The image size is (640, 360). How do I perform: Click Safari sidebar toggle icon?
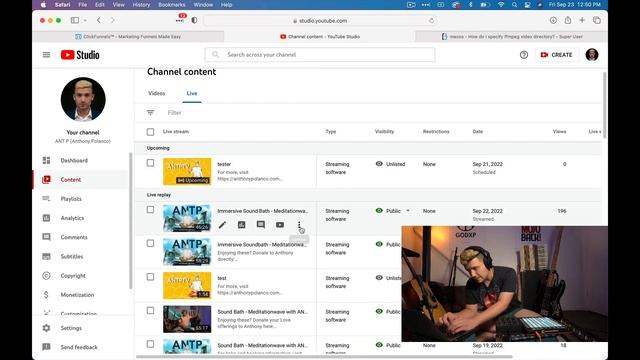75,20
